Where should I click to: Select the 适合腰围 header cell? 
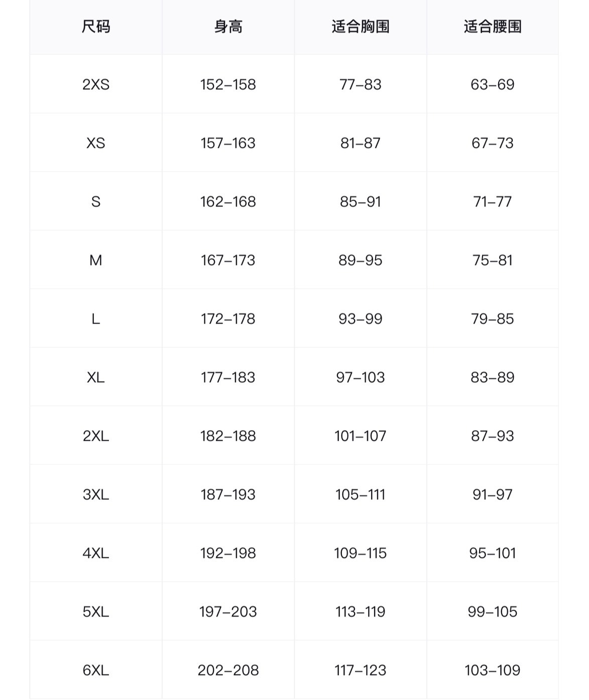[493, 27]
